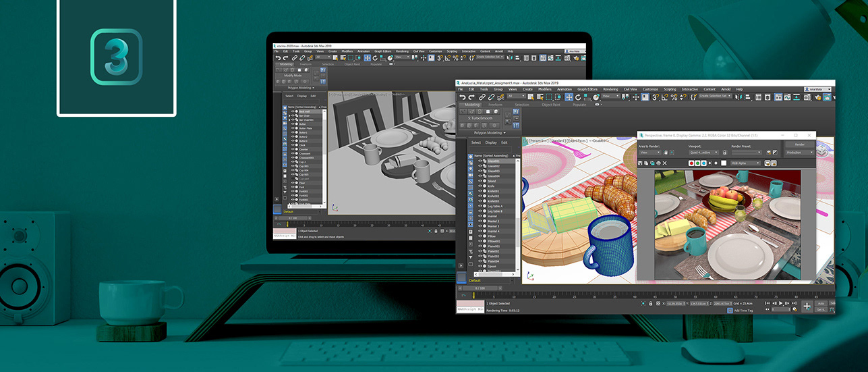Expand Polygon Modeling in front window
Screen dimensions: 868x372
point(490,133)
